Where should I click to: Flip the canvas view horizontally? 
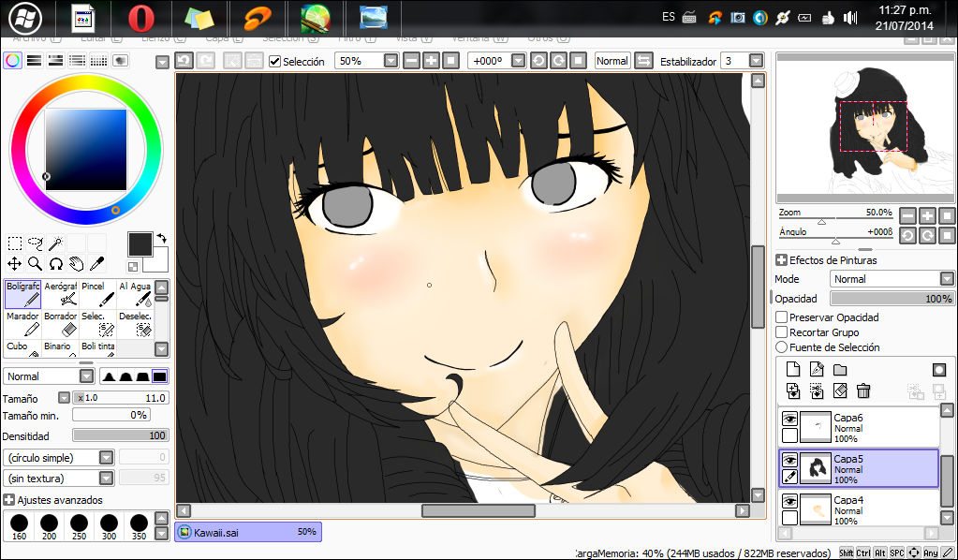tap(643, 61)
